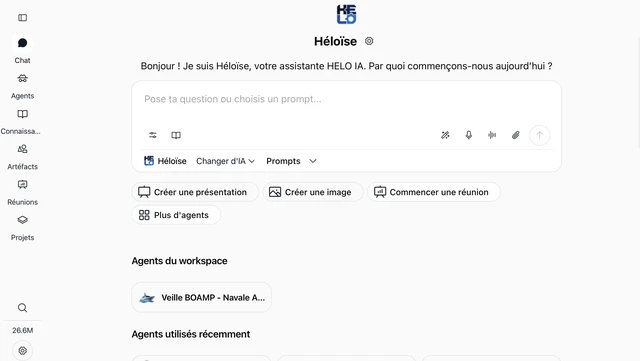This screenshot has height=361, width=640.
Task: Expand the Prompts dropdown
Action: pos(291,161)
